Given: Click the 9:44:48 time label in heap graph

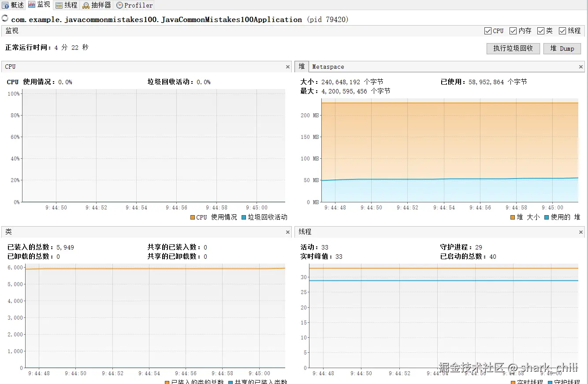Looking at the screenshot, I should tap(335, 208).
